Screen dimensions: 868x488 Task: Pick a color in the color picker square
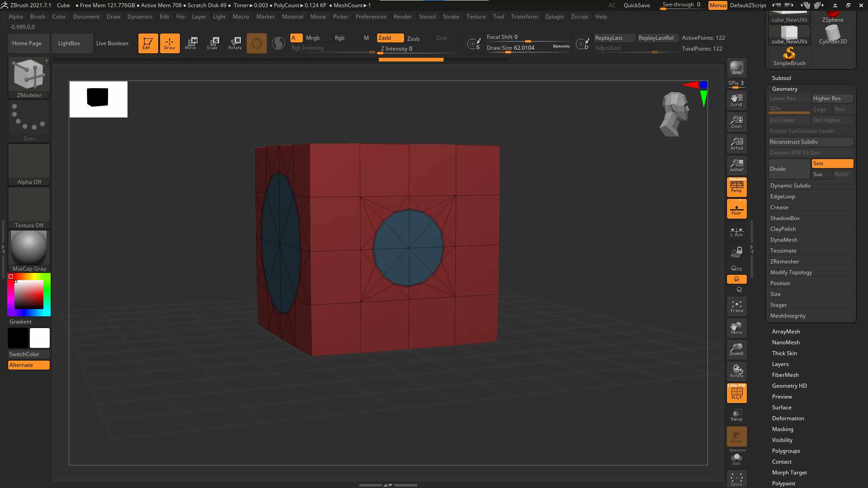click(x=28, y=295)
